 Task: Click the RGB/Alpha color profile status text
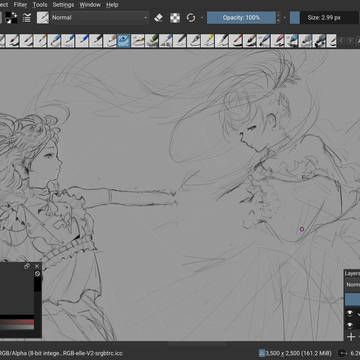coord(61,353)
